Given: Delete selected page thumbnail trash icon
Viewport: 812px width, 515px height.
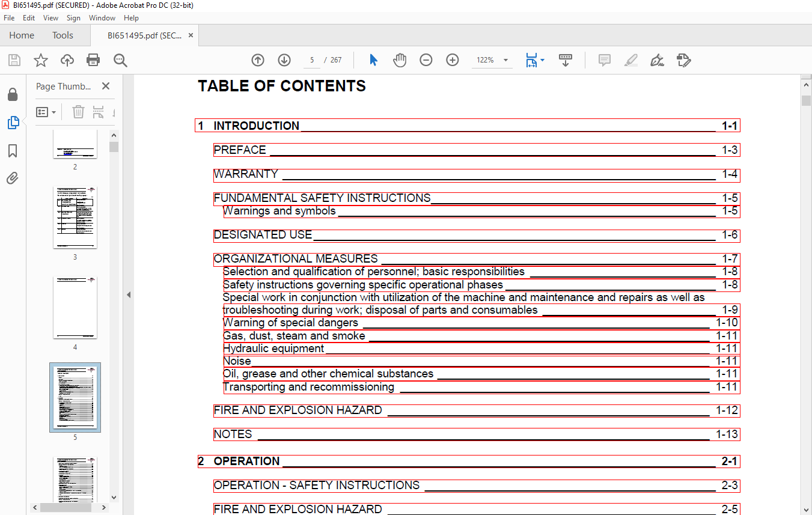Looking at the screenshot, I should click(78, 112).
